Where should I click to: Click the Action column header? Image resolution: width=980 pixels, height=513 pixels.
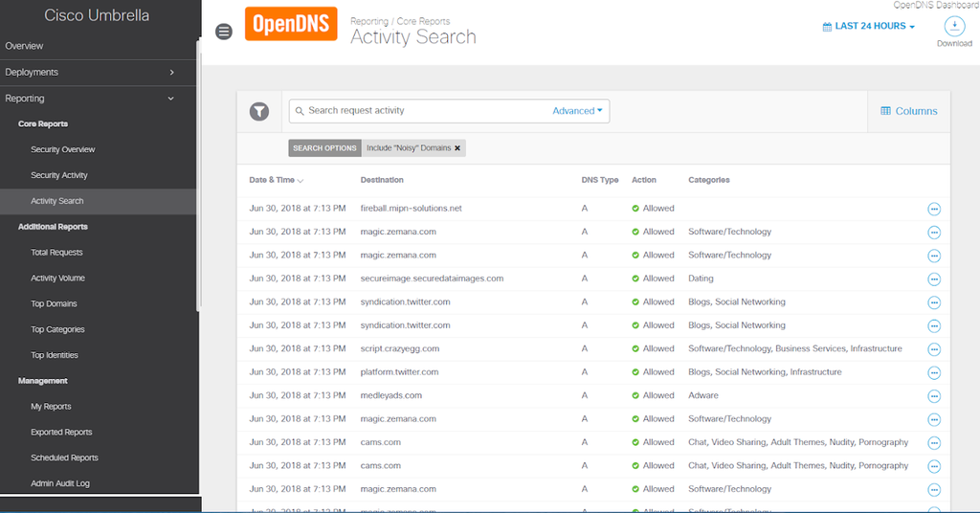644,180
